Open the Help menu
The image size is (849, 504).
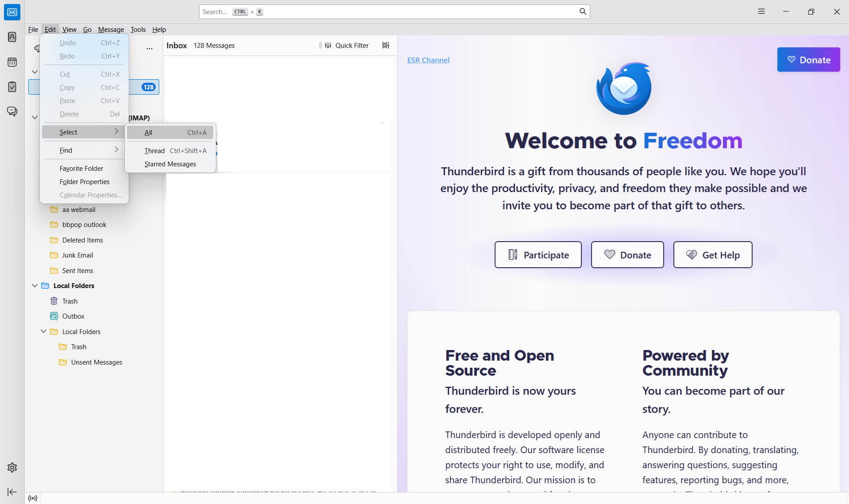(159, 30)
